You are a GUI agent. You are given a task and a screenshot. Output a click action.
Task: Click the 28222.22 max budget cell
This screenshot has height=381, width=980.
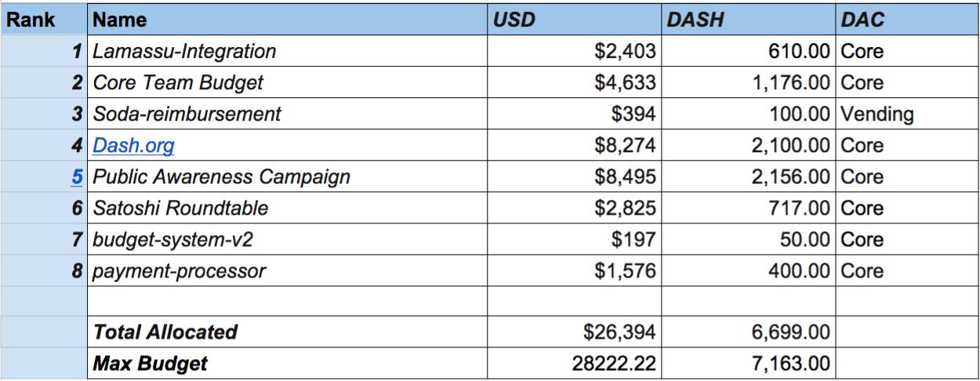tap(574, 364)
